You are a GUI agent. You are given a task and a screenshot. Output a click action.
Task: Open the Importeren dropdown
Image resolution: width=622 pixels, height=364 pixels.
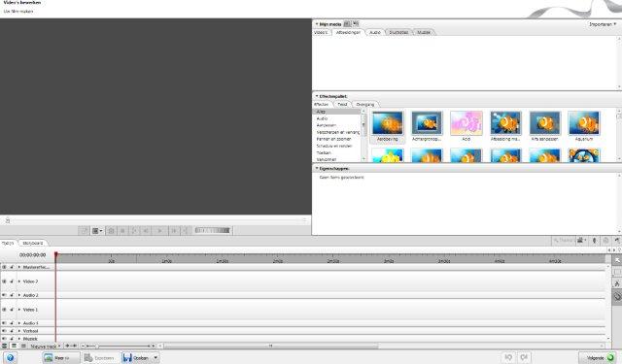[x=603, y=24]
